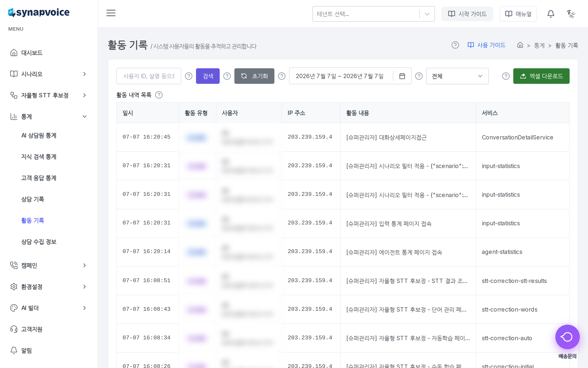The width and height of the screenshot is (588, 368).
Task: Toggle the hamburger menu icon
Action: (111, 13)
